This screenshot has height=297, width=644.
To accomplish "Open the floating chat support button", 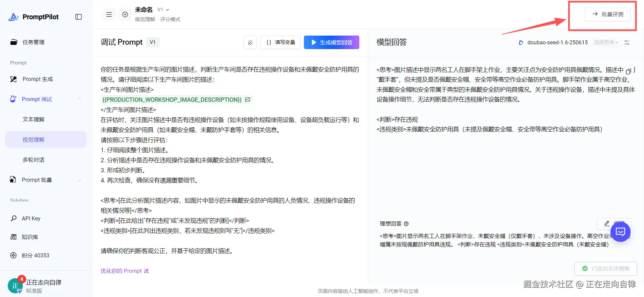I will pos(621,231).
